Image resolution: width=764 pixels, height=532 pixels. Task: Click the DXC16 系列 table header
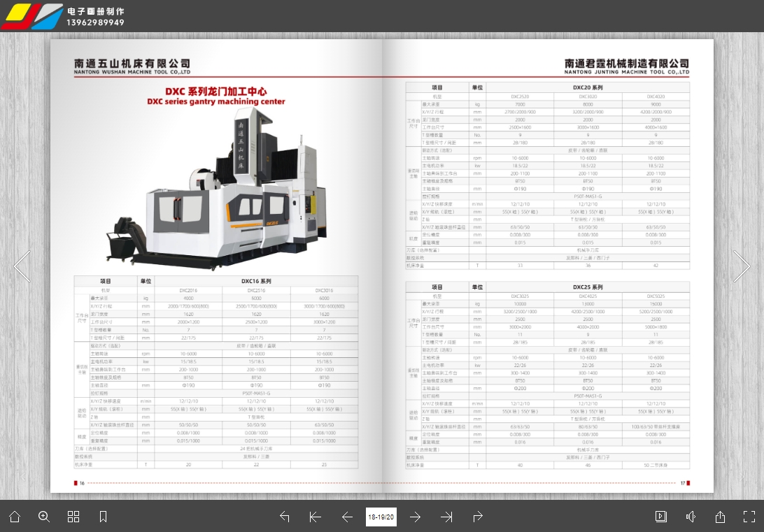coord(256,281)
